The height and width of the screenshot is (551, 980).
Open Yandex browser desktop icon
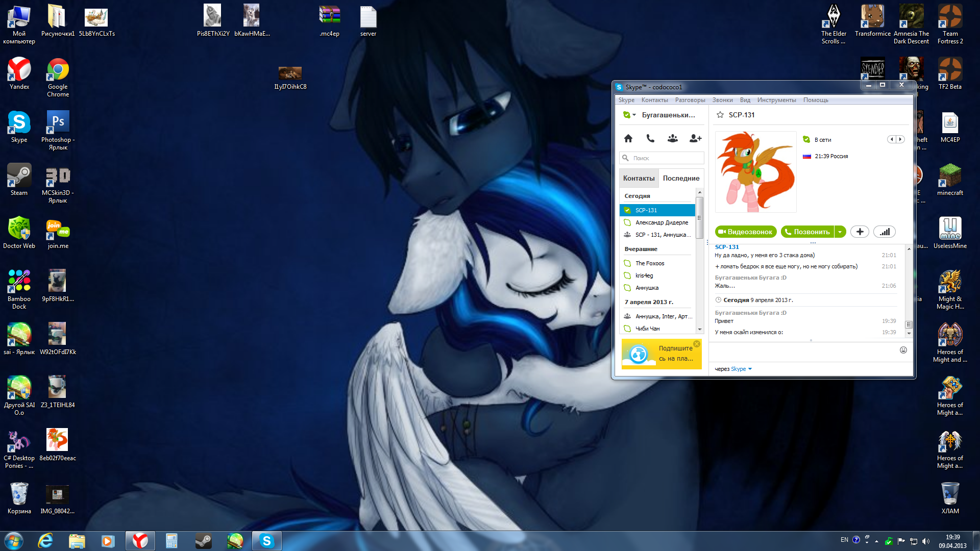coord(19,74)
